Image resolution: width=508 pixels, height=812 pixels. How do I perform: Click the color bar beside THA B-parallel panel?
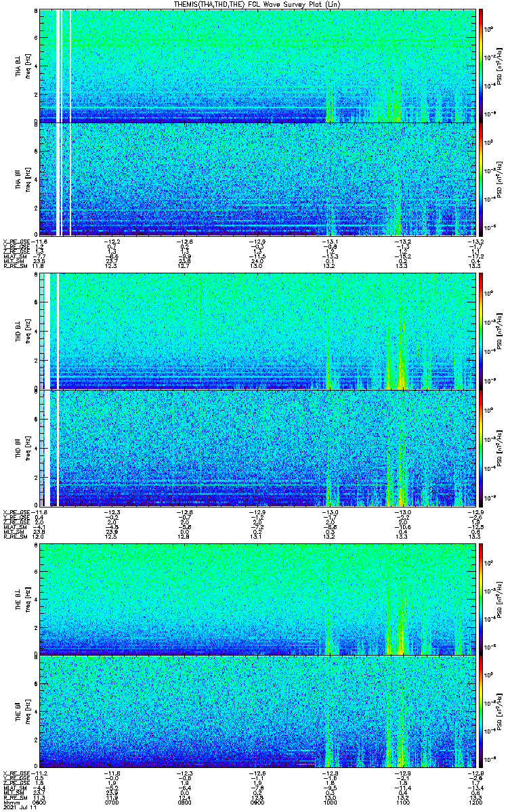(481, 179)
